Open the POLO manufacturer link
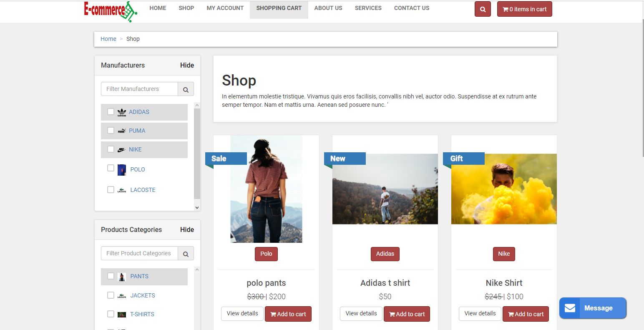The height and width of the screenshot is (330, 644). 138,169
